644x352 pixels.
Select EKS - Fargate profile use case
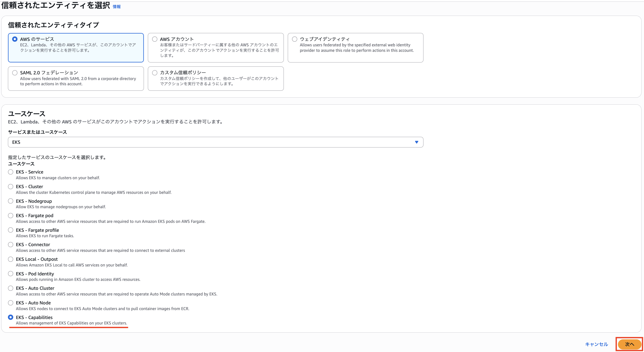(10, 230)
